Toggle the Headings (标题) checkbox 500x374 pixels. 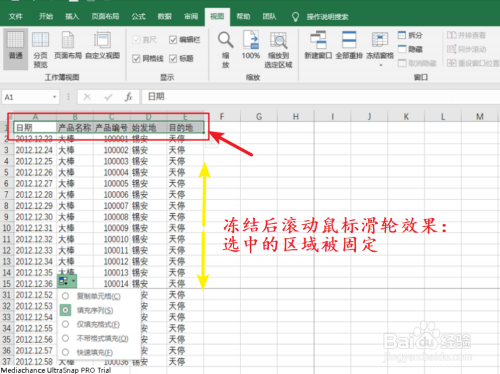point(173,59)
